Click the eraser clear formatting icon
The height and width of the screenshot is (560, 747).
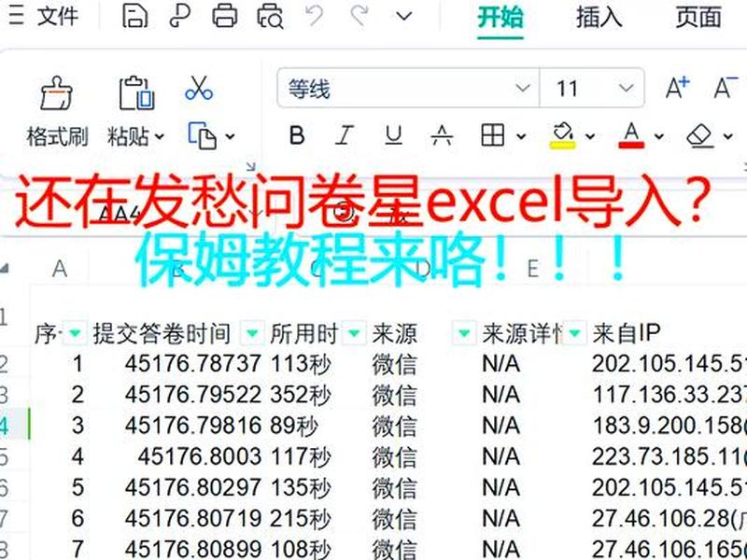pyautogui.click(x=699, y=136)
